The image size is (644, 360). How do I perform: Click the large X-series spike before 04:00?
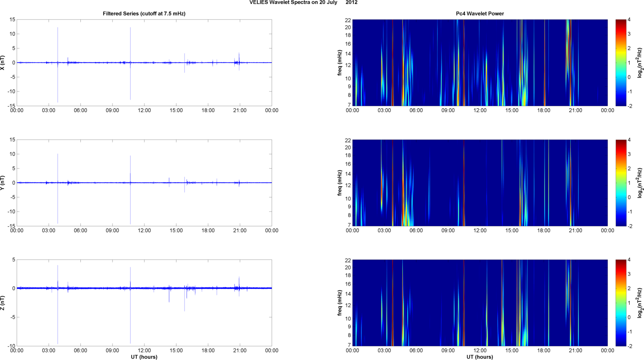click(58, 42)
